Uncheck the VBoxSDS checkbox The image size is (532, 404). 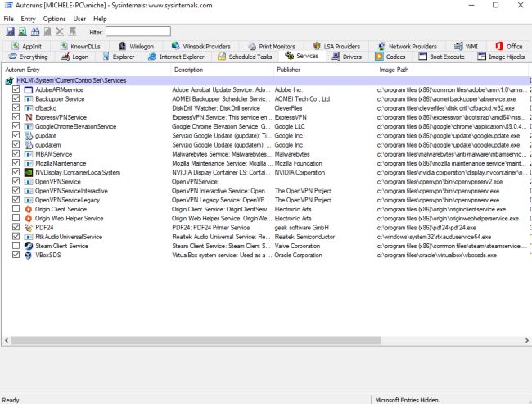16,255
